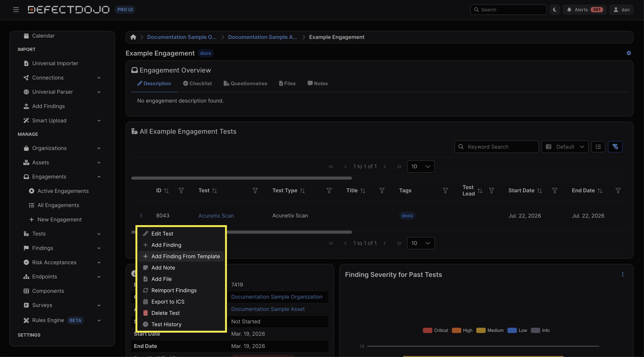
Task: Sort the table by ID column
Action: (166, 191)
